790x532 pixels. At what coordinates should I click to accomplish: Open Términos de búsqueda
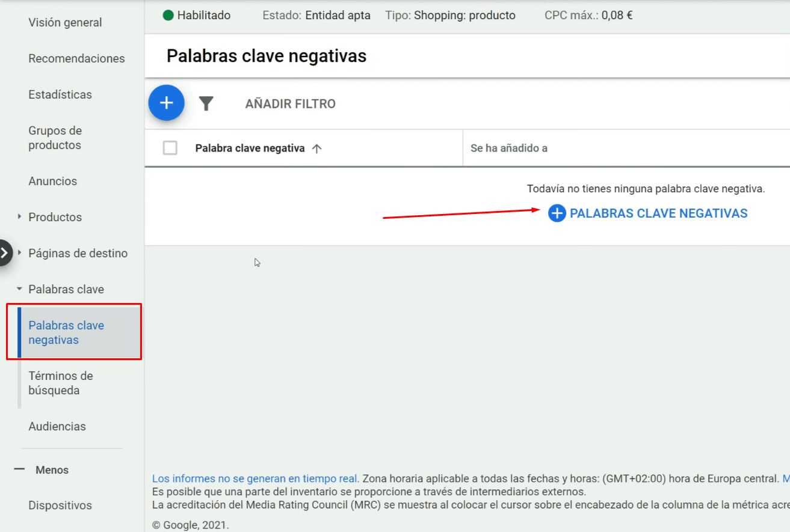61,383
